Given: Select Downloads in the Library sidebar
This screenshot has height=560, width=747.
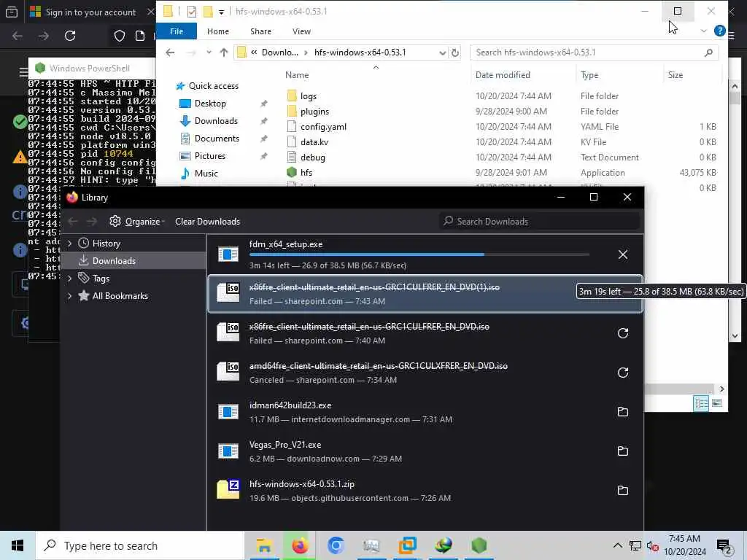Looking at the screenshot, I should (133, 261).
